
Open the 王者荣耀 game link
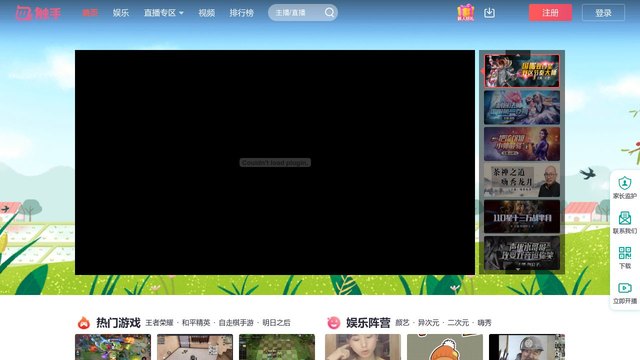pos(159,322)
